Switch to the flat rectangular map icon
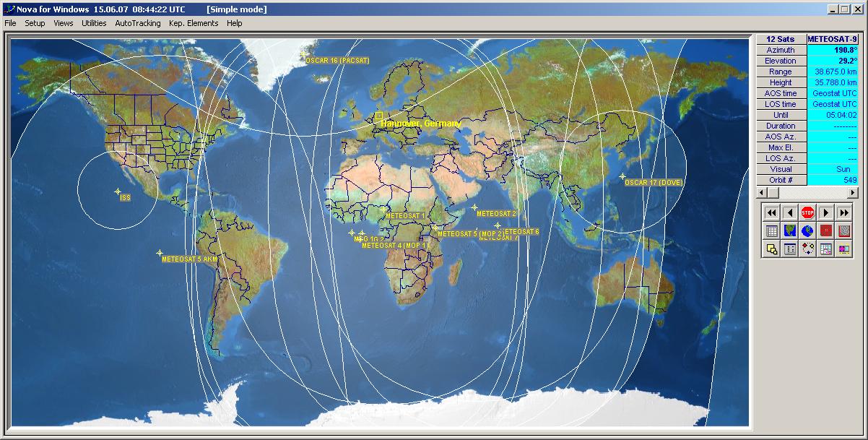 click(789, 231)
